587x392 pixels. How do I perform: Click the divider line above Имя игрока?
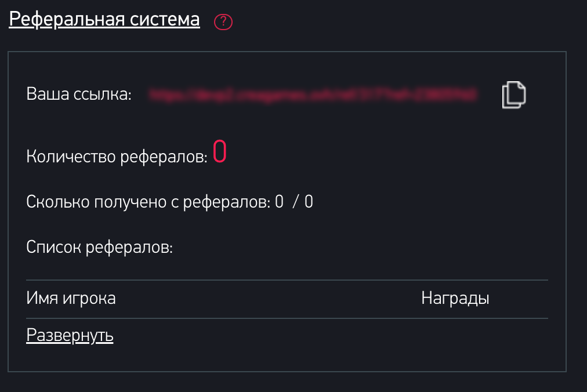point(287,280)
